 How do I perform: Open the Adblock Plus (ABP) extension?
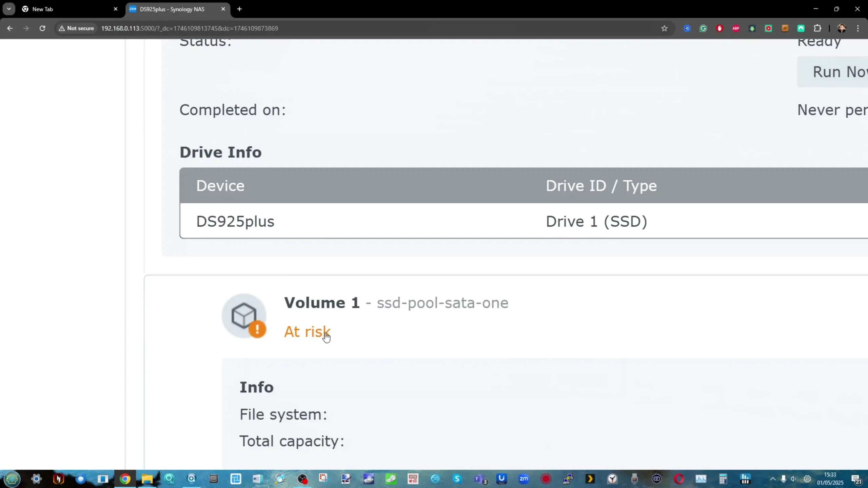click(736, 28)
